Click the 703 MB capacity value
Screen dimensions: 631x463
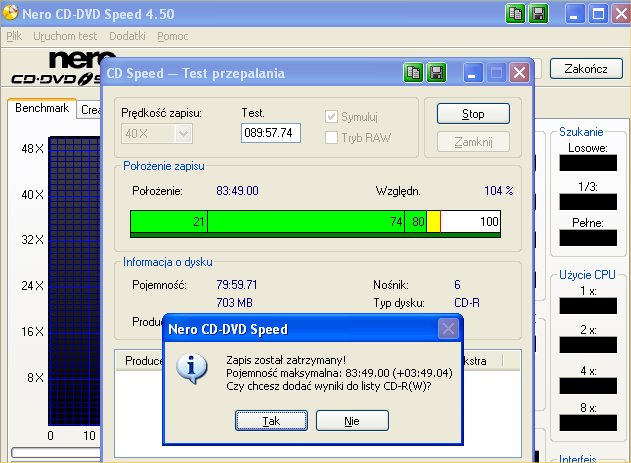235,302
